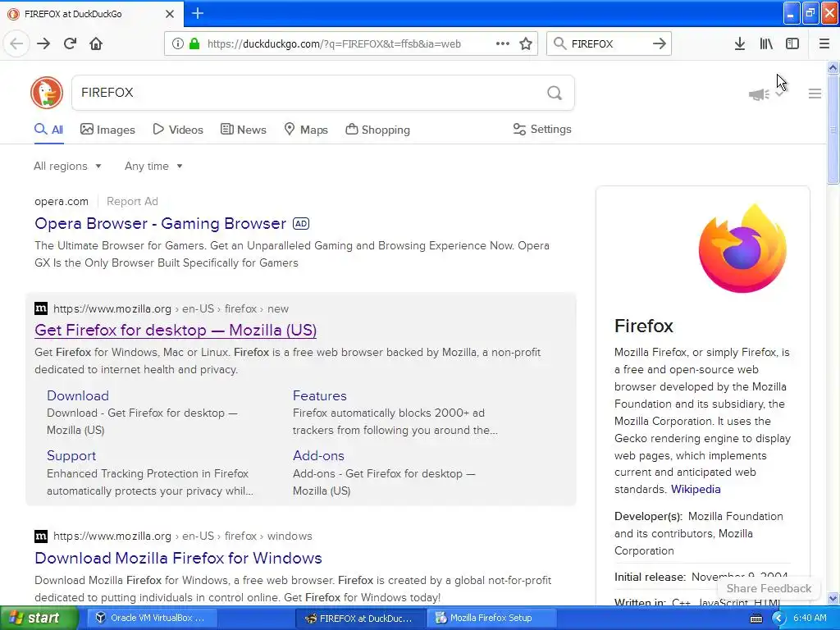Click the 6:40 AM clock
840x630 pixels.
(x=810, y=618)
